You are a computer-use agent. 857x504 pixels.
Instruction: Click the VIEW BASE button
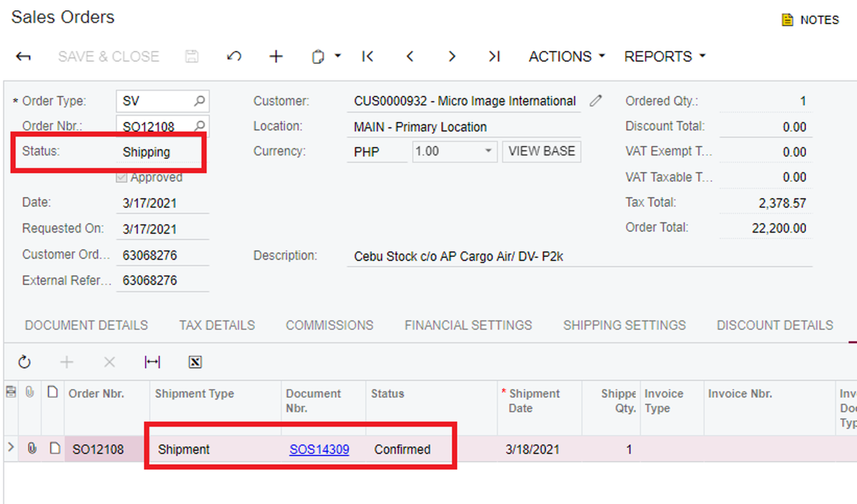[x=541, y=152]
